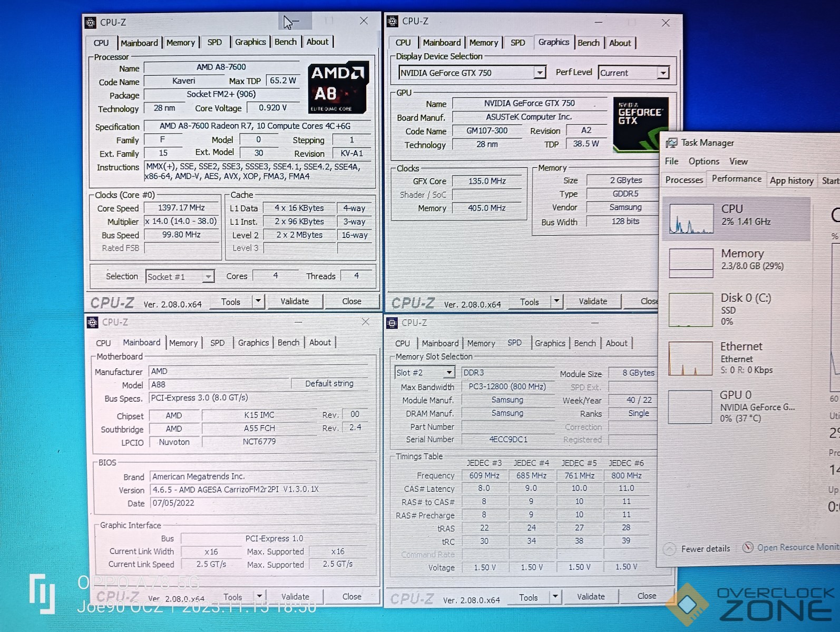Click Max Bandwidth PC3-12800 value
Screen dimensions: 840x632
pos(507,387)
